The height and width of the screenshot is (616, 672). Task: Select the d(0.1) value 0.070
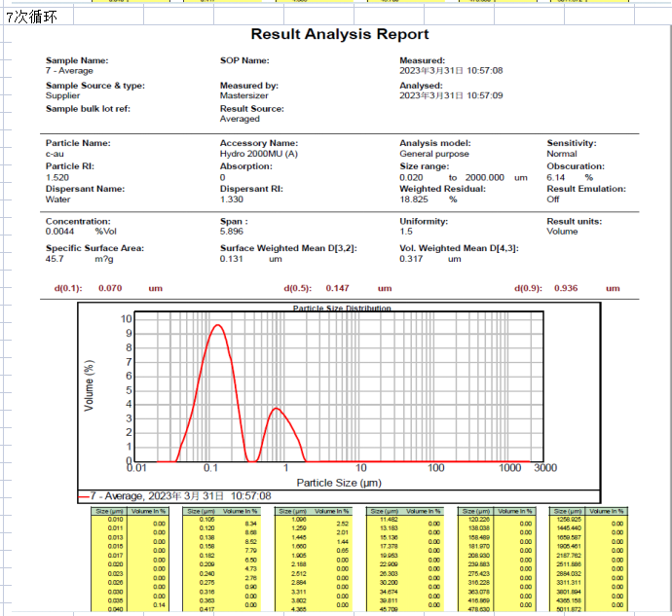pyautogui.click(x=110, y=288)
